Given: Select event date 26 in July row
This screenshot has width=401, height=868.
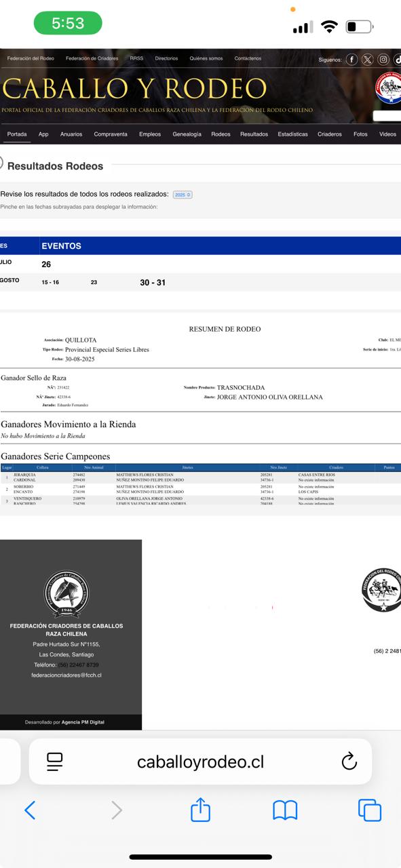Looking at the screenshot, I should (x=46, y=264).
